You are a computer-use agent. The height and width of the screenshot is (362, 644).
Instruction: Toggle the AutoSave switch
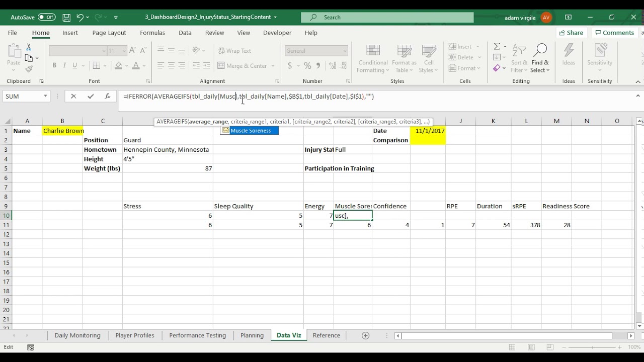coord(46,17)
